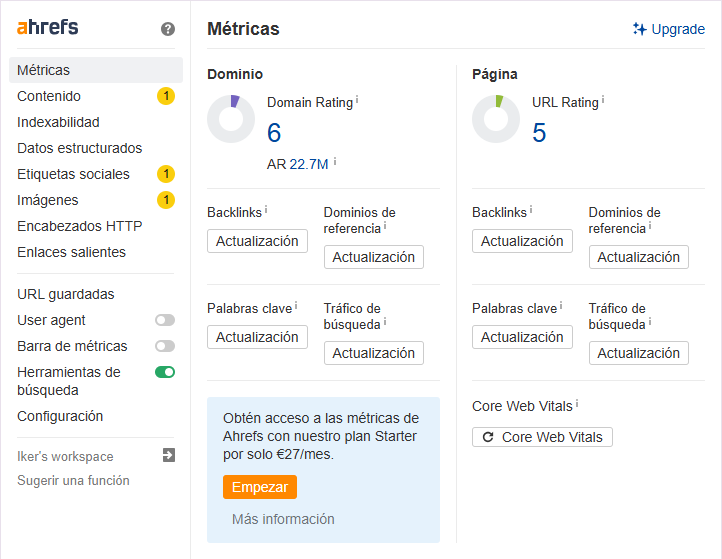Click Dominio Tráfico de búsqueda info icon

(385, 321)
